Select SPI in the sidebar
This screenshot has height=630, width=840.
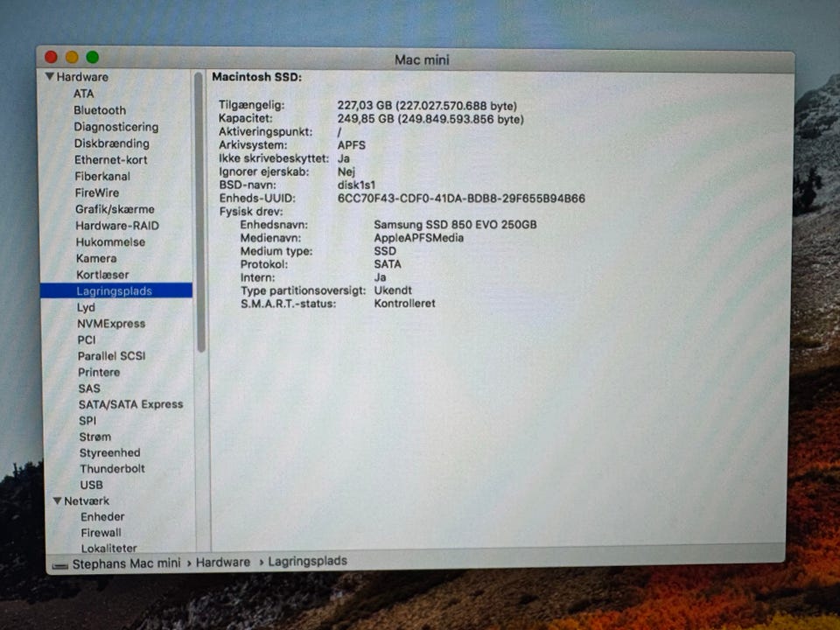click(x=87, y=421)
